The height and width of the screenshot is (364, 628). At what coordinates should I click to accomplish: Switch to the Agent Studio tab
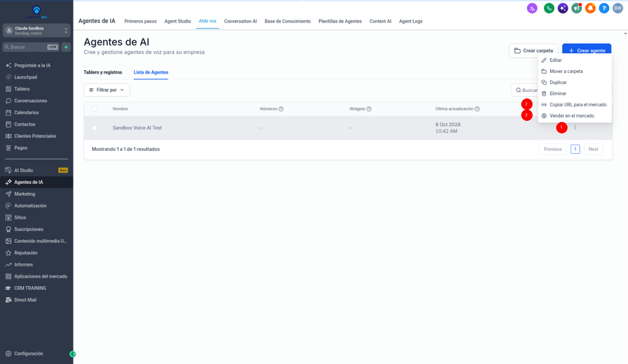pyautogui.click(x=177, y=21)
